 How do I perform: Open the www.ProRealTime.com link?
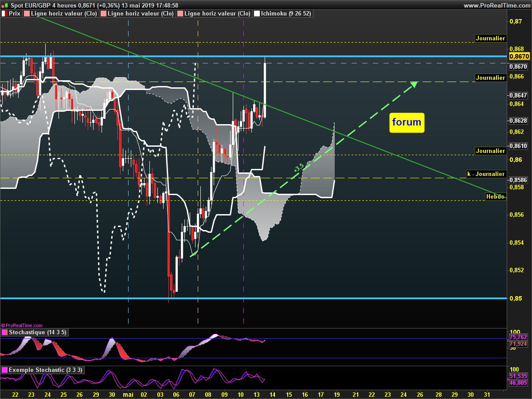point(497,5)
